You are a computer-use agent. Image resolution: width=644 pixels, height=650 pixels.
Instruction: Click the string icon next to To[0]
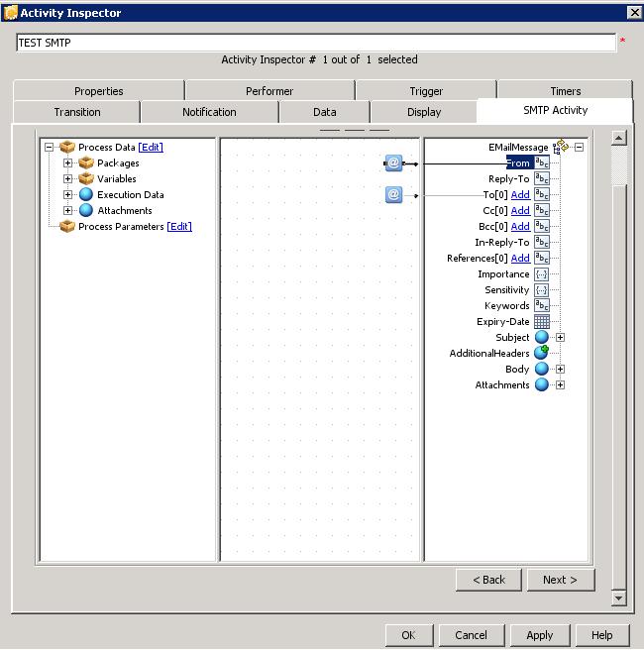(x=542, y=194)
